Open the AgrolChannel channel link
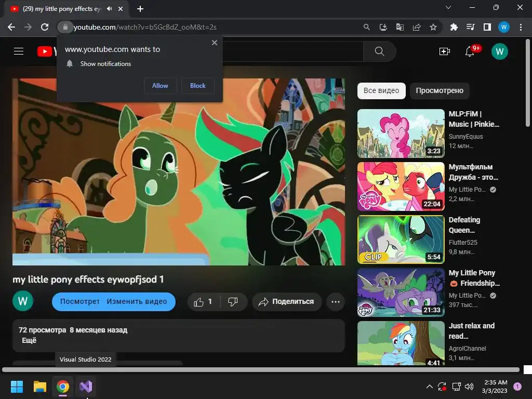The width and height of the screenshot is (532, 399). [x=467, y=349]
